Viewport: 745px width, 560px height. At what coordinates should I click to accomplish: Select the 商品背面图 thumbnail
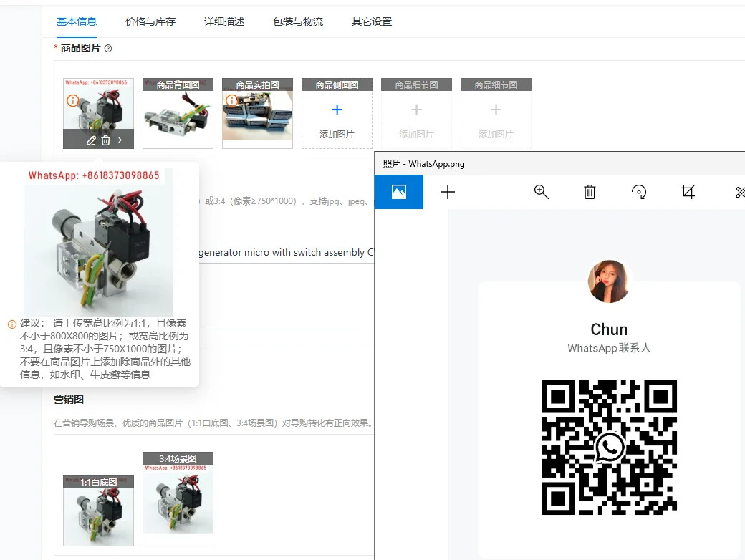[x=178, y=118]
